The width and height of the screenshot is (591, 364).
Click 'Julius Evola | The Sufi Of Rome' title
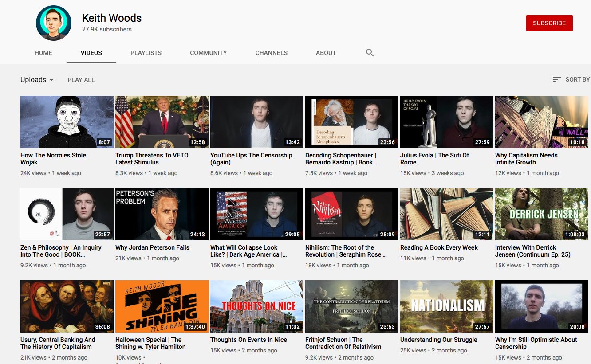(x=434, y=159)
